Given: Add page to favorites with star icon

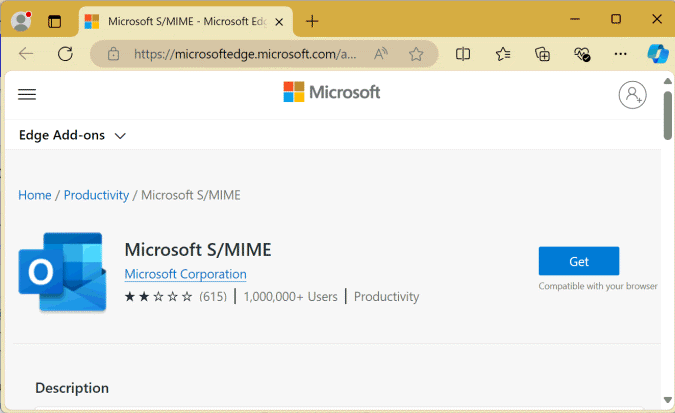Looking at the screenshot, I should click(416, 54).
